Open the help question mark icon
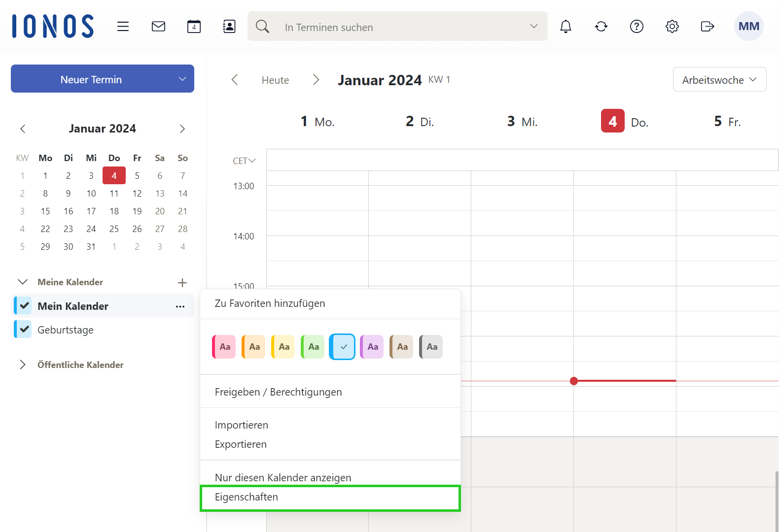779x532 pixels. pyautogui.click(x=637, y=27)
